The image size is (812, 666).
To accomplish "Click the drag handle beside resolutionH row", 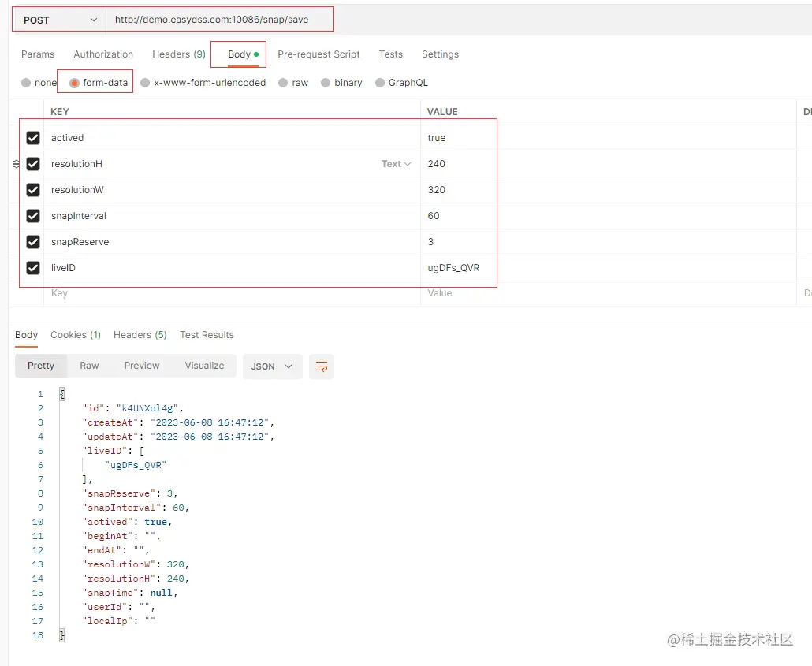I will click(17, 164).
